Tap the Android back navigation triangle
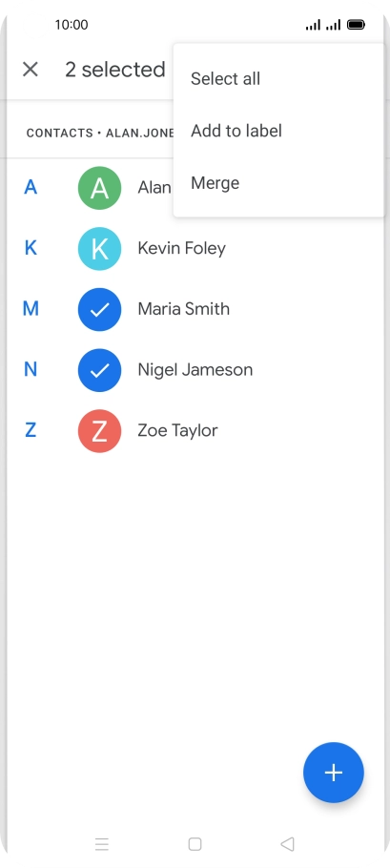The height and width of the screenshot is (868, 390). click(x=287, y=843)
